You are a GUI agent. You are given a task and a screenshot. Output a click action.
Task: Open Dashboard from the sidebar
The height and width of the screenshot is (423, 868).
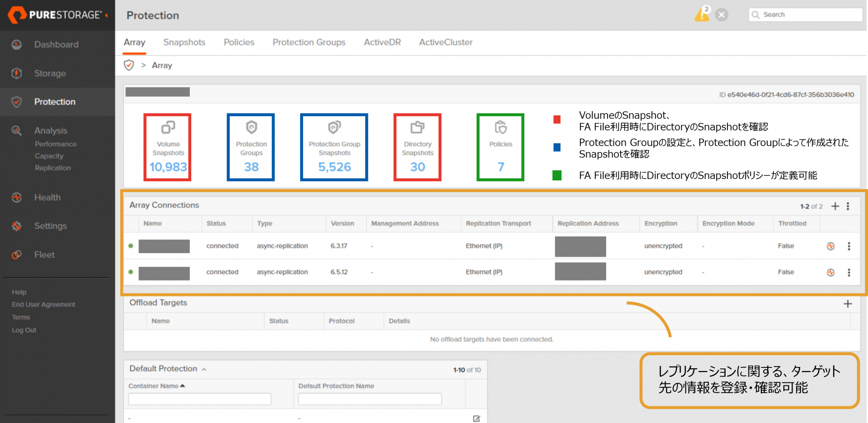pyautogui.click(x=56, y=44)
